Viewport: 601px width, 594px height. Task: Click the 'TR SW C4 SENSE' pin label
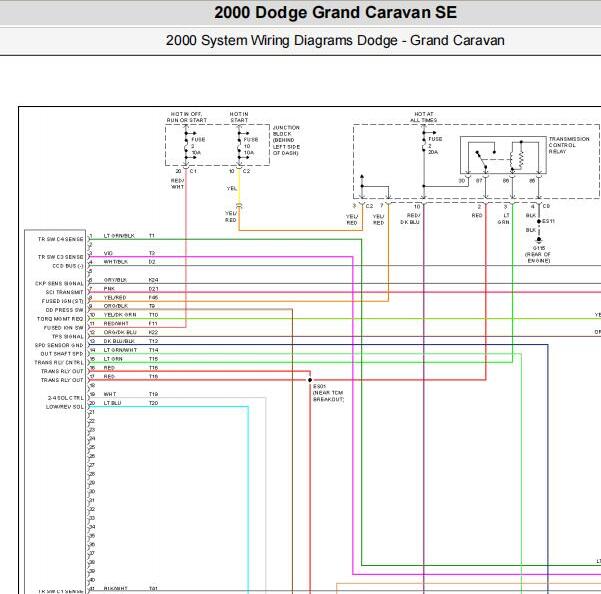click(x=60, y=239)
